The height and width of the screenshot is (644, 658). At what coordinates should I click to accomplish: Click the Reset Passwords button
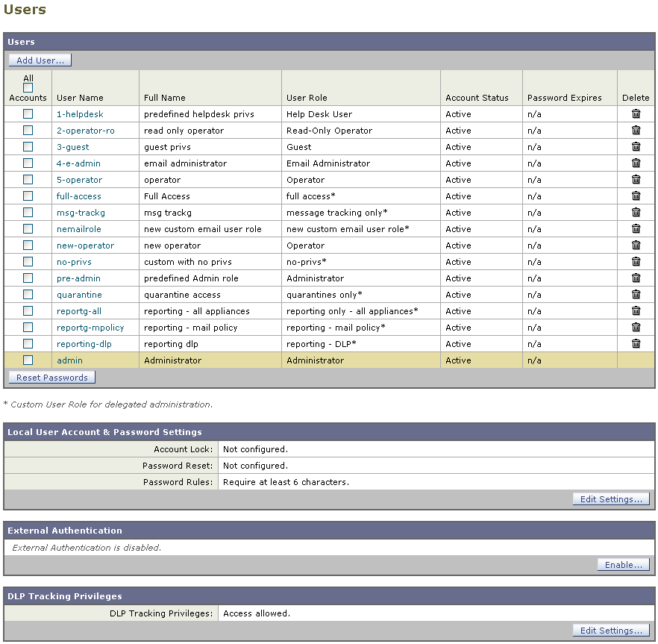click(x=52, y=377)
